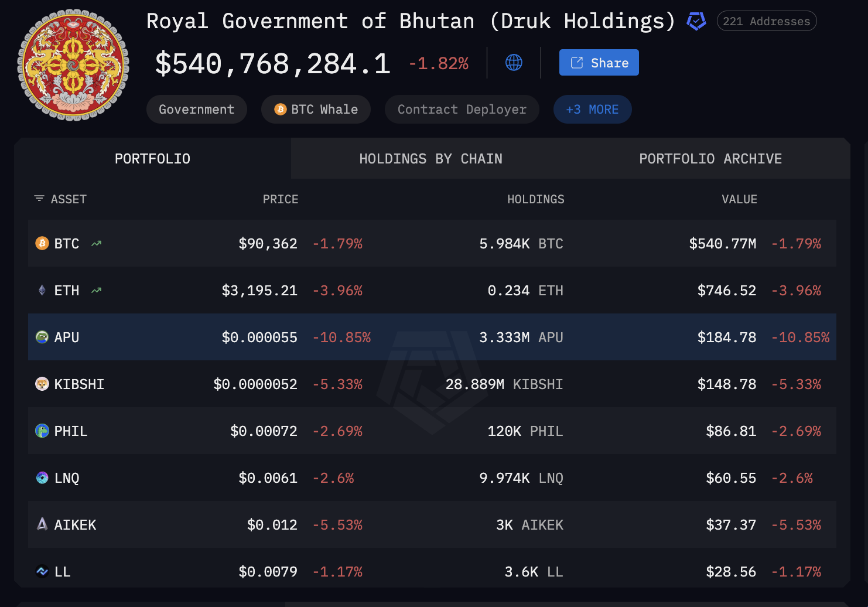Toggle the BTC Whale tag filter
The image size is (868, 607).
pyautogui.click(x=316, y=109)
